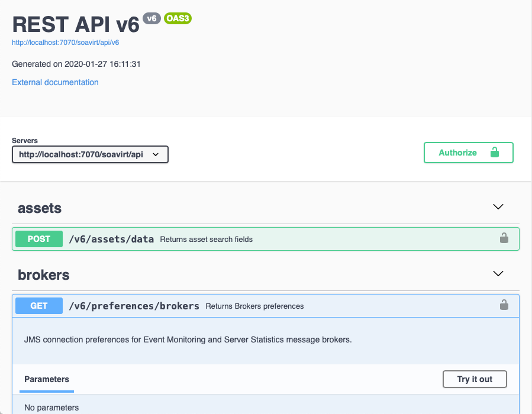
Task: Click the lock icon on GET /v6/preferences/brokers
Action: coord(504,305)
